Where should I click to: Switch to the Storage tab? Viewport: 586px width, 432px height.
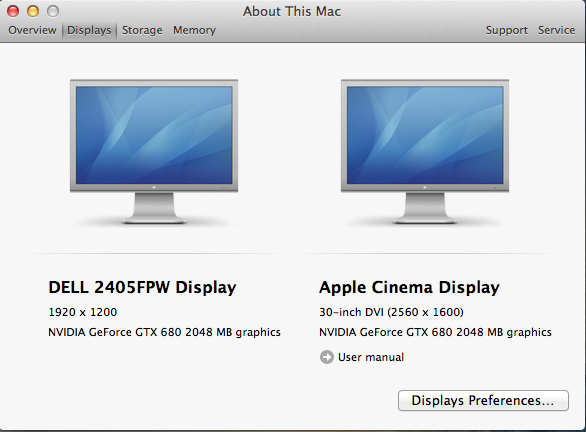pos(142,30)
